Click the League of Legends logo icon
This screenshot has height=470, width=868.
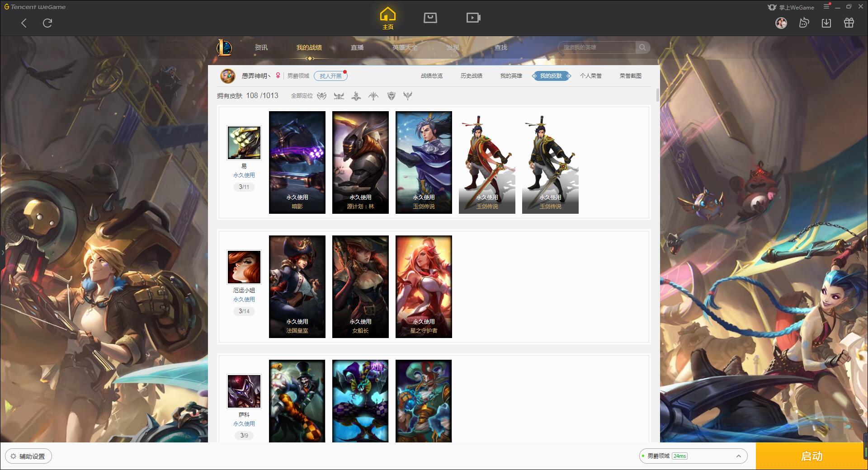pyautogui.click(x=224, y=47)
